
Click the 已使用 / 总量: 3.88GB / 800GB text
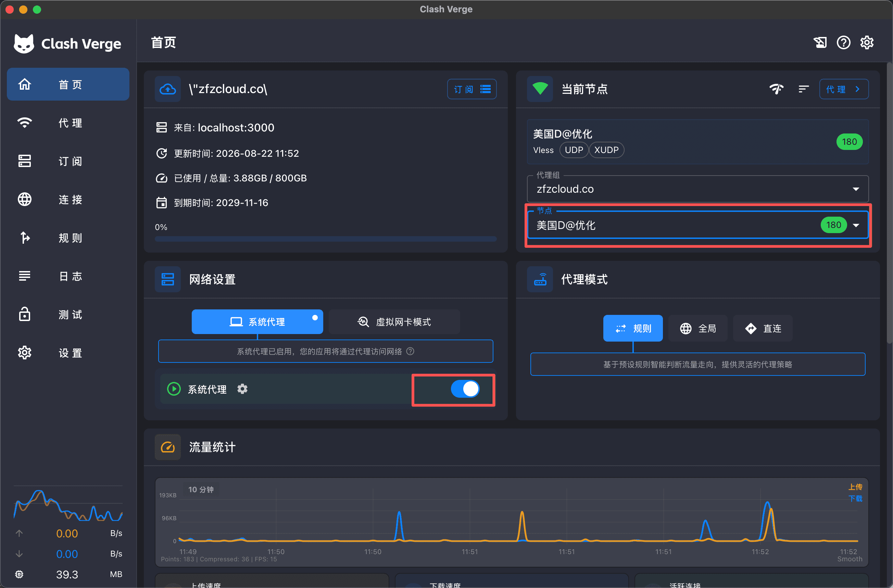pyautogui.click(x=240, y=178)
